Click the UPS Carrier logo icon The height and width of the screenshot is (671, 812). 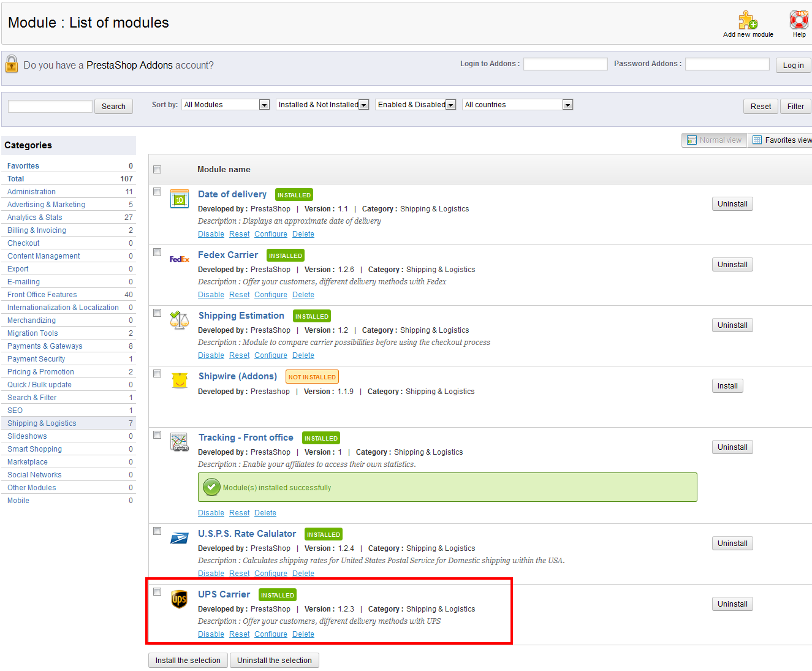coord(179,599)
